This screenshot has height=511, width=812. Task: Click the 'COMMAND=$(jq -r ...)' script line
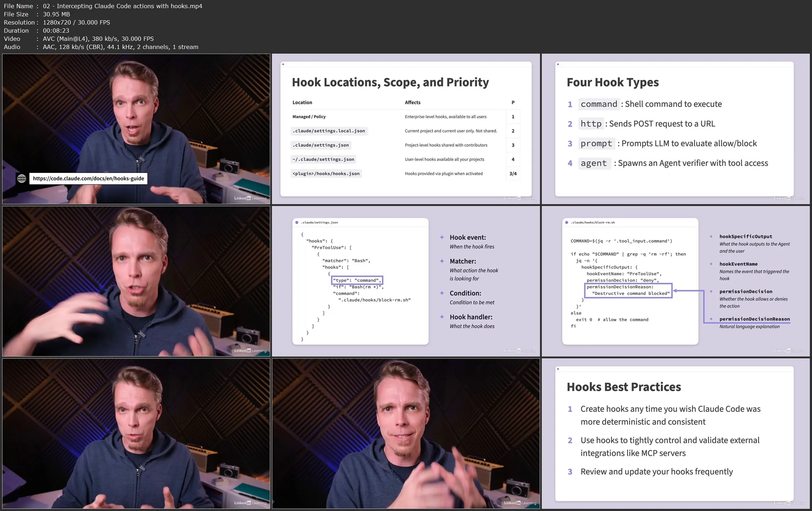coord(621,241)
